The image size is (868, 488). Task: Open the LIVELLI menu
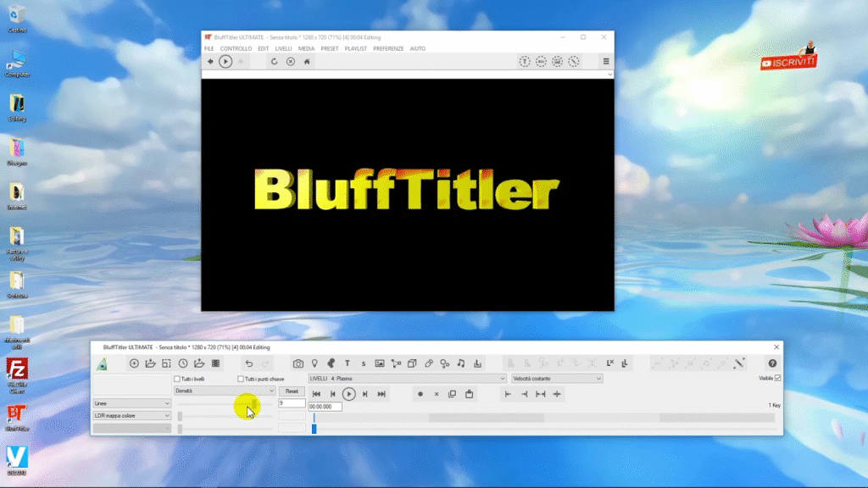[283, 48]
